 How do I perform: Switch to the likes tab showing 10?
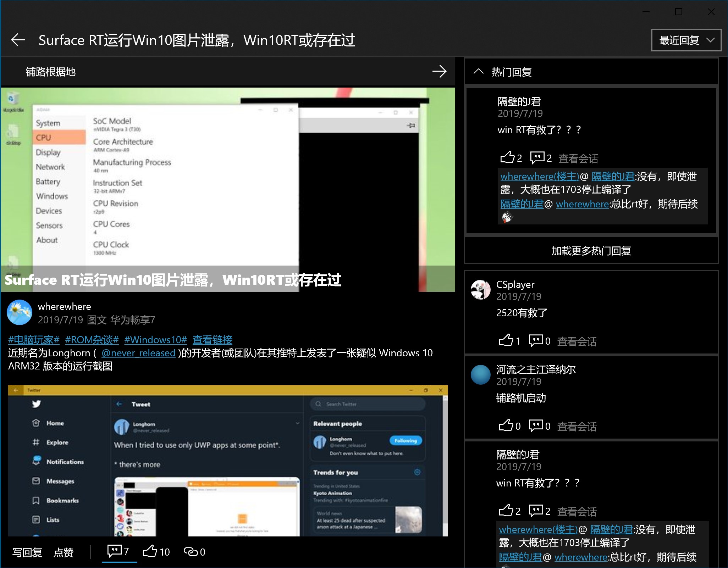point(156,551)
